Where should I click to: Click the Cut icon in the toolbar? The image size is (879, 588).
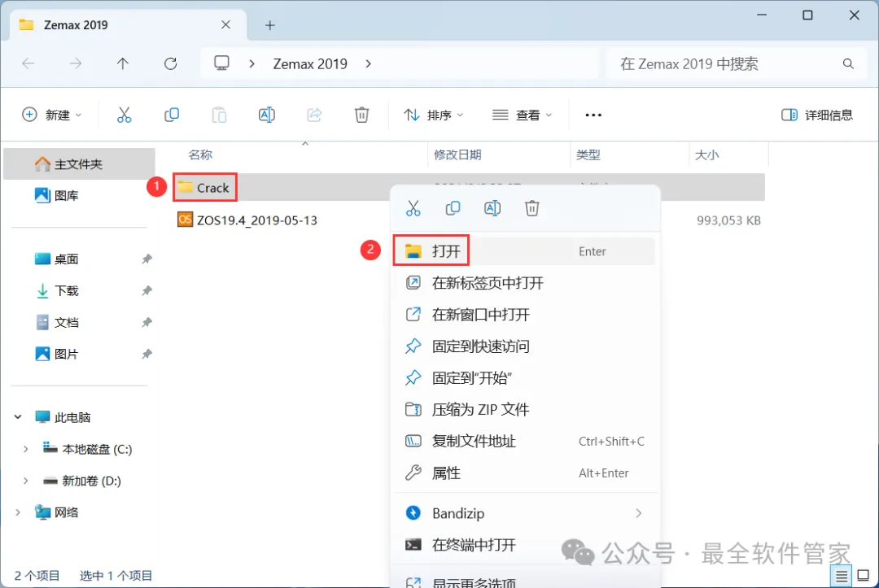tap(124, 115)
